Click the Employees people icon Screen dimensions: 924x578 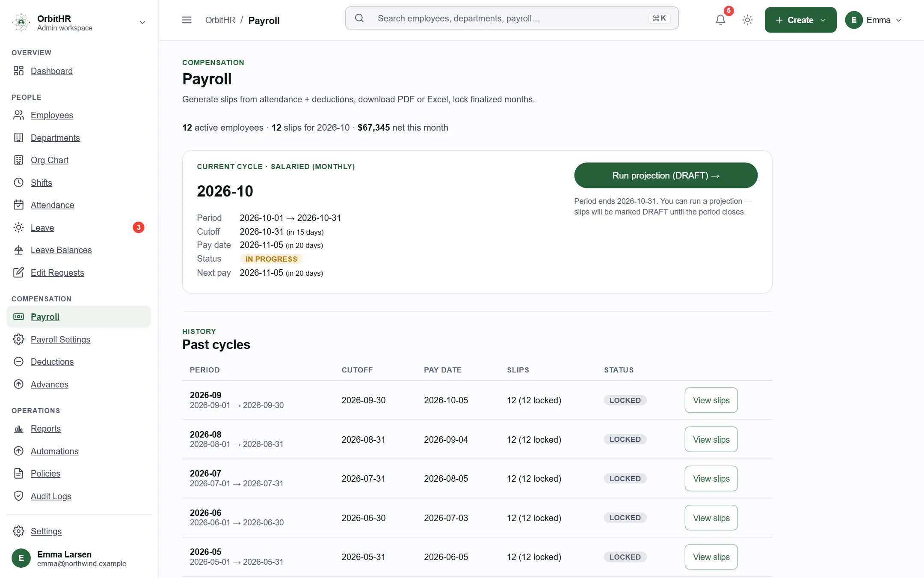point(18,115)
